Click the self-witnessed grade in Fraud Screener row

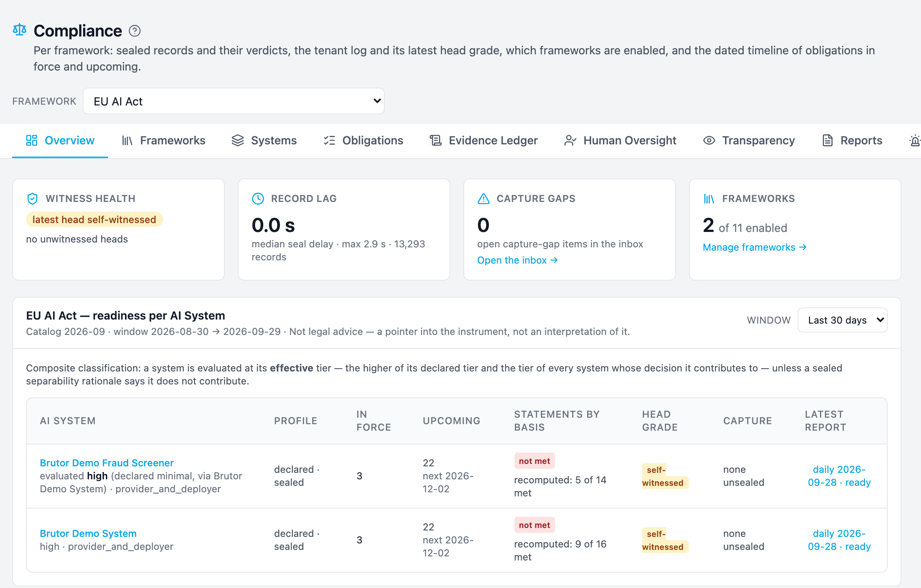click(x=665, y=476)
